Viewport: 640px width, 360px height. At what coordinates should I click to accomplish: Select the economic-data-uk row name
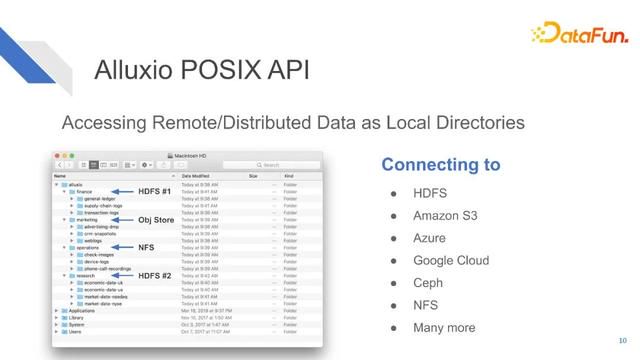(103, 283)
